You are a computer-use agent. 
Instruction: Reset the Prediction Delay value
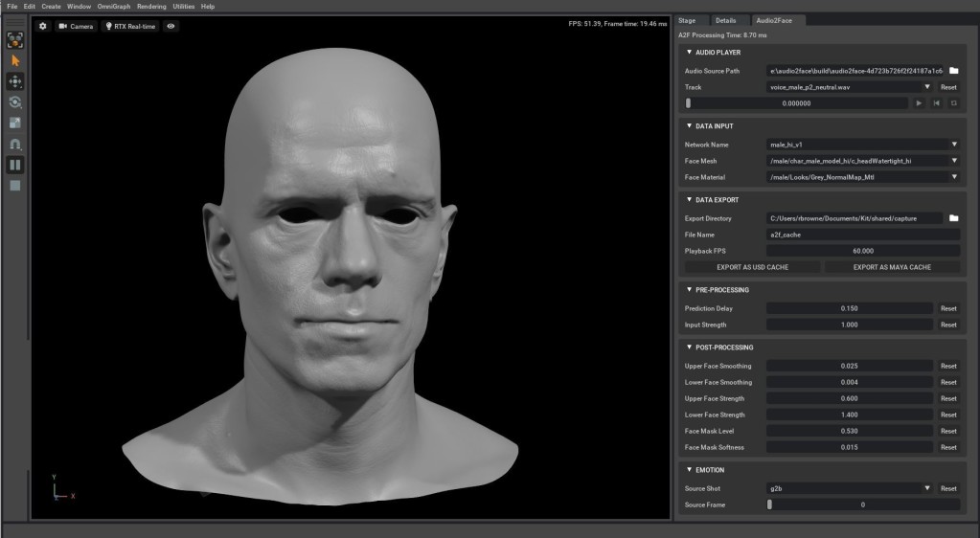tap(947, 308)
